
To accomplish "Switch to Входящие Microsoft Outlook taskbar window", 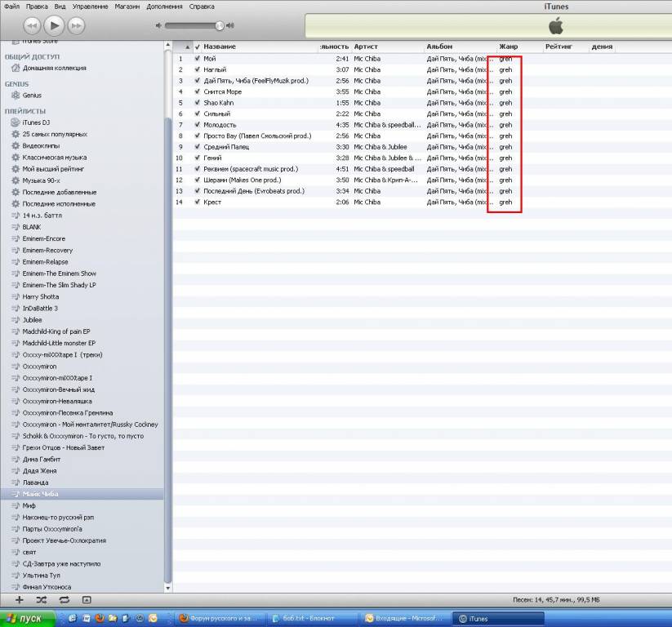I will click(x=403, y=619).
